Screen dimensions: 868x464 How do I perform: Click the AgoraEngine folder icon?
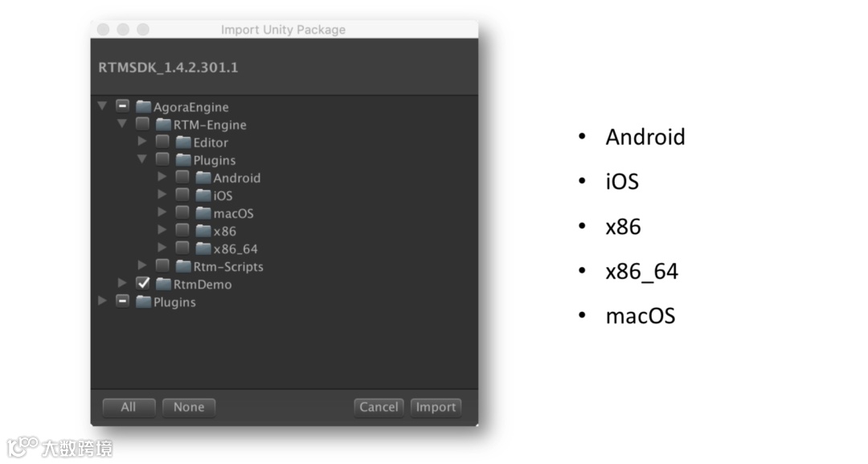point(144,107)
